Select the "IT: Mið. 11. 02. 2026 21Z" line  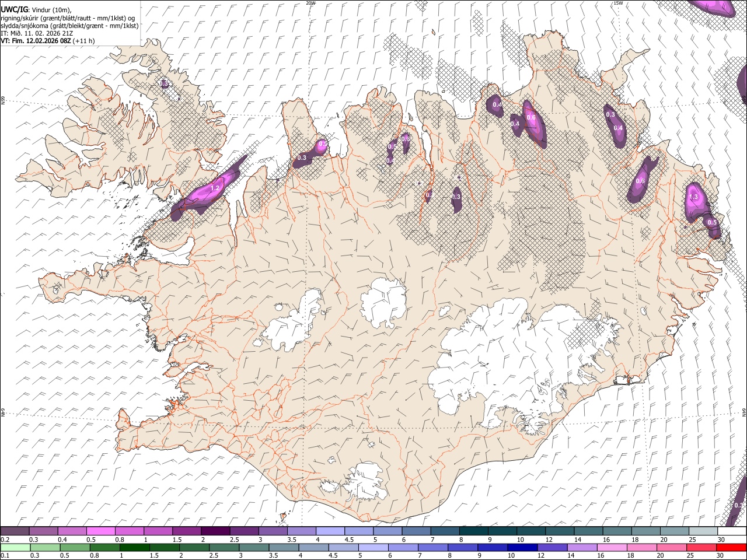click(x=37, y=33)
